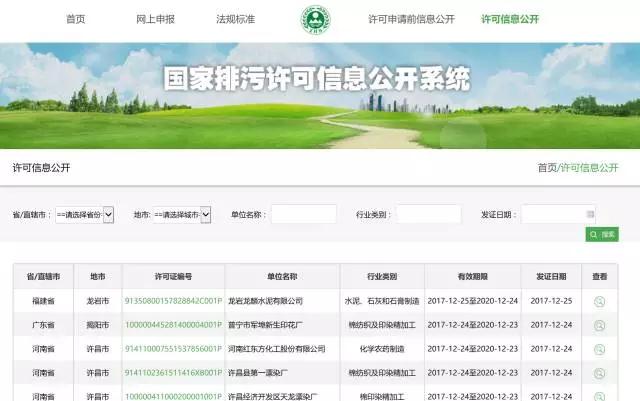Click into the 单位名称 input field
The height and width of the screenshot is (401, 640).
point(303,214)
